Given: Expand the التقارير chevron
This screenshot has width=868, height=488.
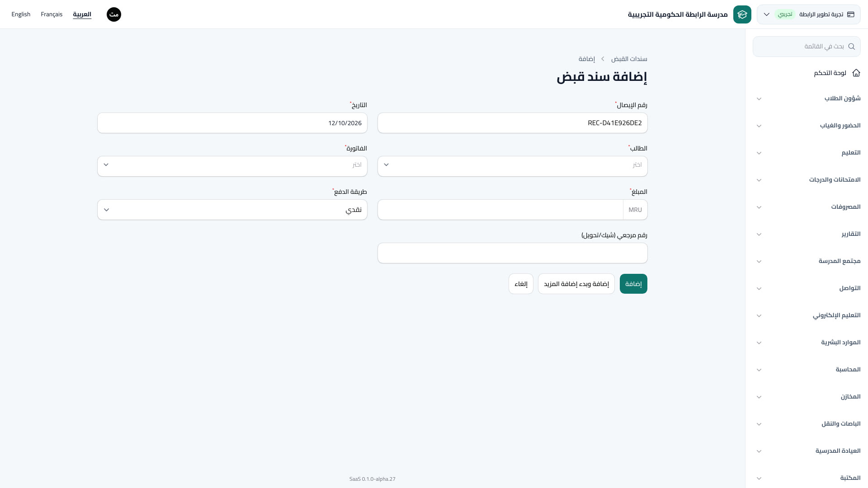Looking at the screenshot, I should (759, 234).
